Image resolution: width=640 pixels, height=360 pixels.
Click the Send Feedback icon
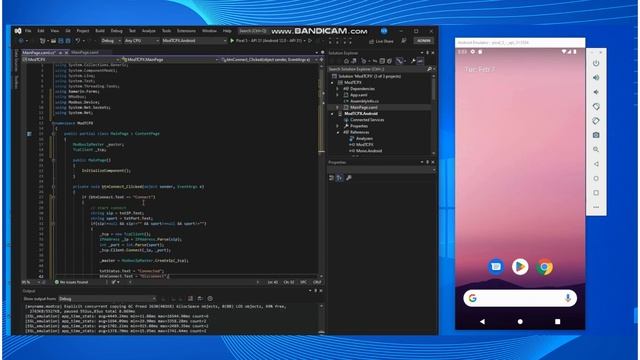point(404,41)
